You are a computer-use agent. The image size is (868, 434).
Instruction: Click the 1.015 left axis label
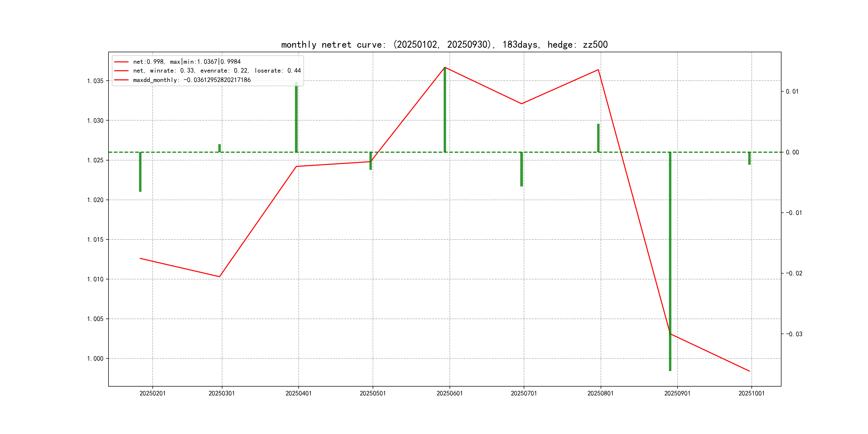point(95,240)
